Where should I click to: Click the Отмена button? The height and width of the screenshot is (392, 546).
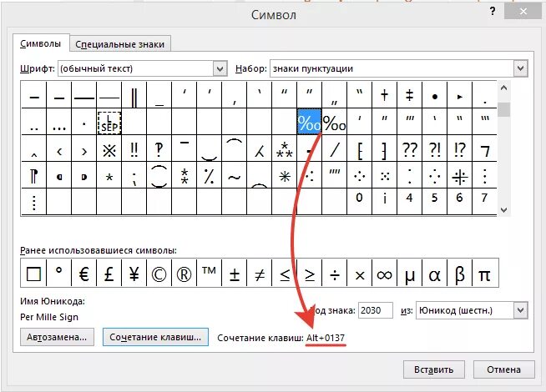[x=504, y=369]
